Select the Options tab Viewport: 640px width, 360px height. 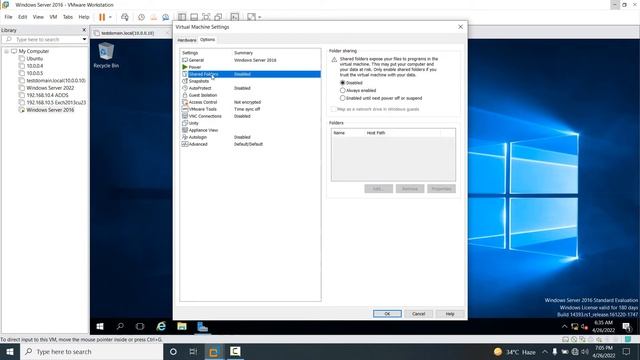pos(207,40)
